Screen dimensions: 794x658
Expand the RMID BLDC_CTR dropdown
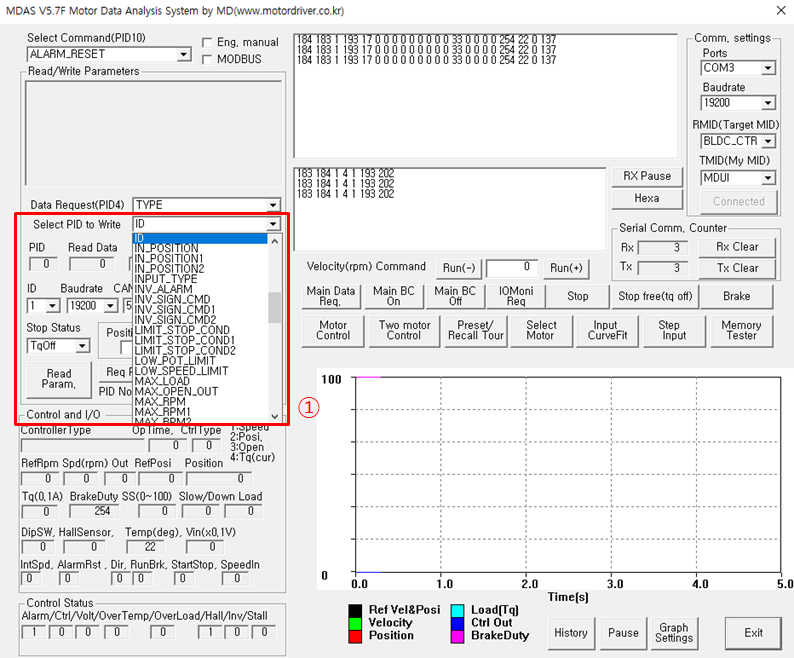(768, 141)
